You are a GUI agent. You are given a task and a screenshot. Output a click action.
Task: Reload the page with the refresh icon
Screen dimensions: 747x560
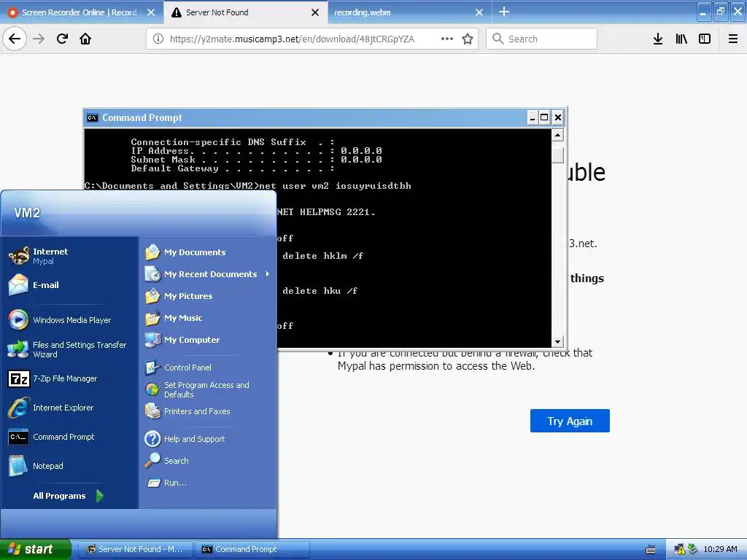tap(62, 39)
